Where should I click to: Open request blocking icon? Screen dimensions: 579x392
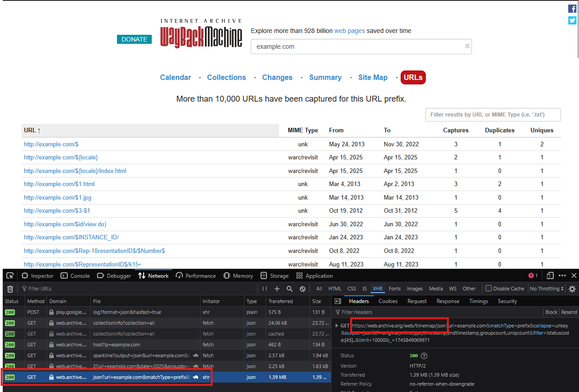click(x=303, y=289)
